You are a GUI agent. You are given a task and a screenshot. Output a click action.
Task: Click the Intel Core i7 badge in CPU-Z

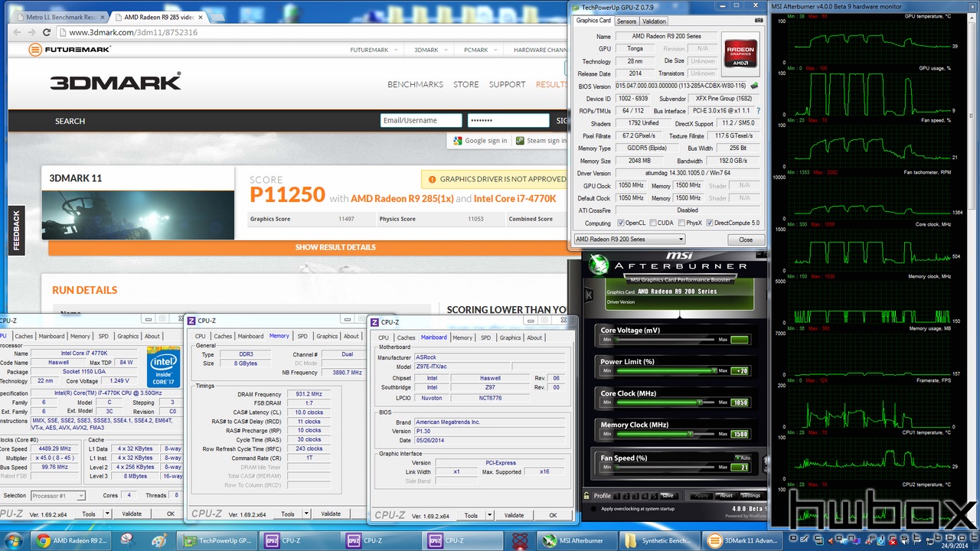[164, 367]
